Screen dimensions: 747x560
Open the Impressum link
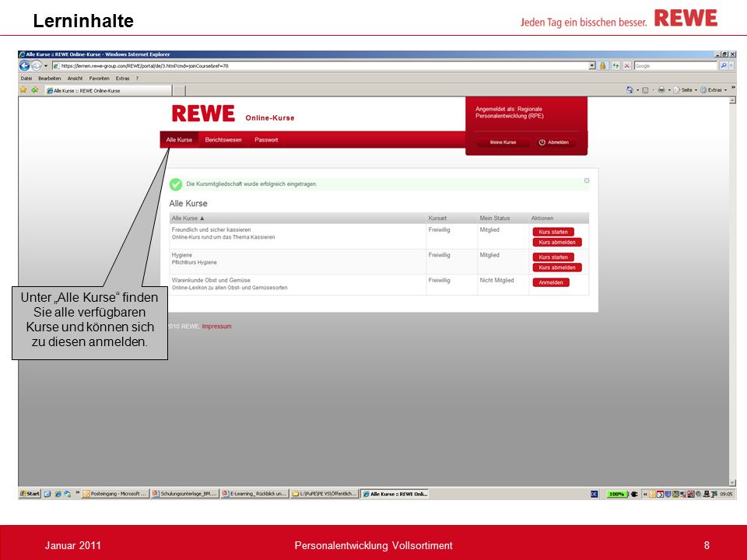216,326
